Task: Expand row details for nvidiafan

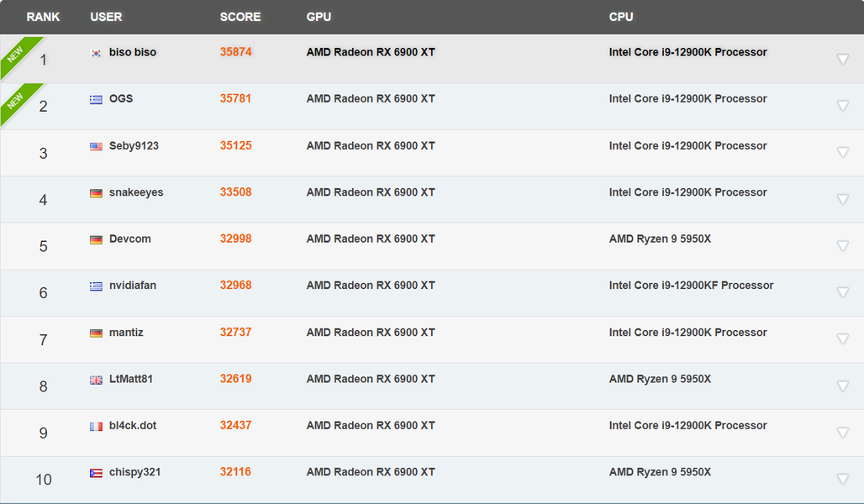Action: 843,292
